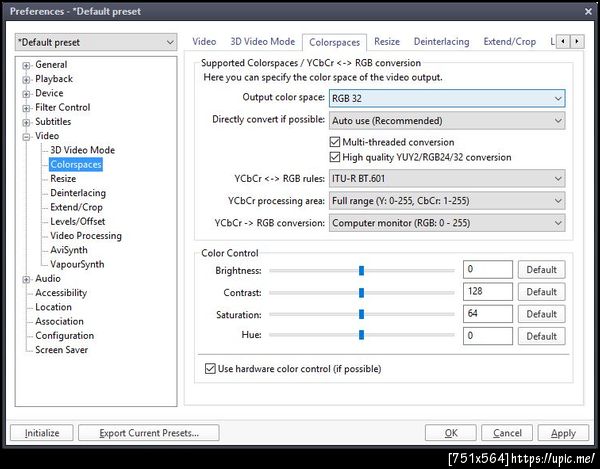The image size is (600, 469).
Task: Switch to the 3D Video Mode tab
Action: coord(262,42)
